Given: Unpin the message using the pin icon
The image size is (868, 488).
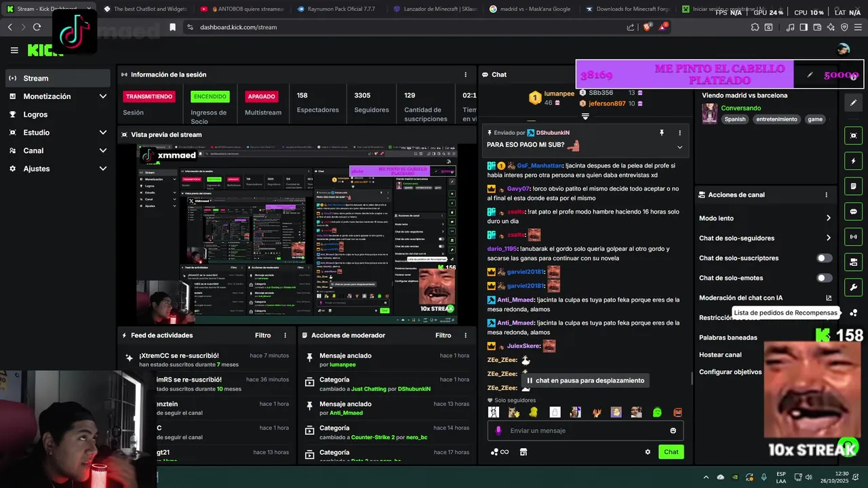Looking at the screenshot, I should click(661, 133).
